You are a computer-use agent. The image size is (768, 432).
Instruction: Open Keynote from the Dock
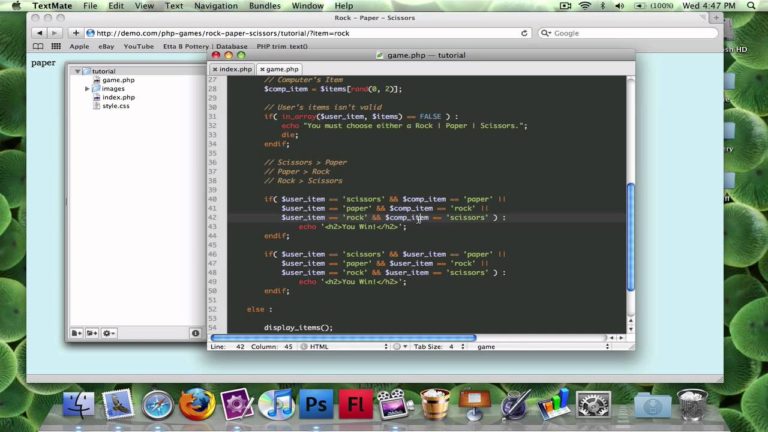click(474, 405)
